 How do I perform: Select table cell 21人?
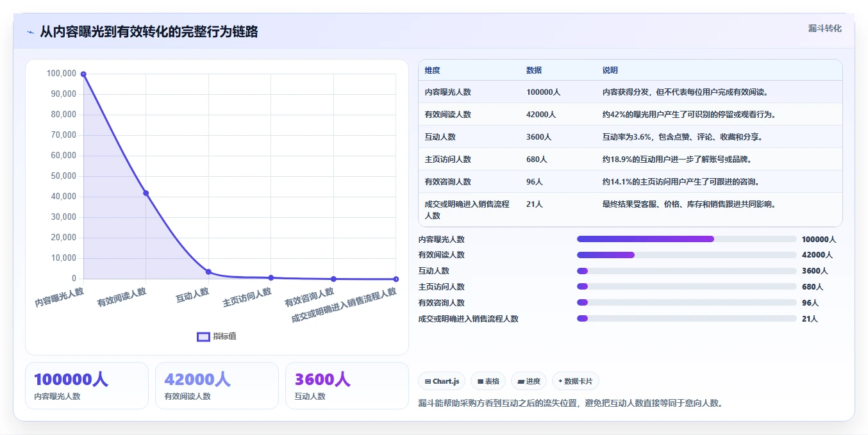535,204
